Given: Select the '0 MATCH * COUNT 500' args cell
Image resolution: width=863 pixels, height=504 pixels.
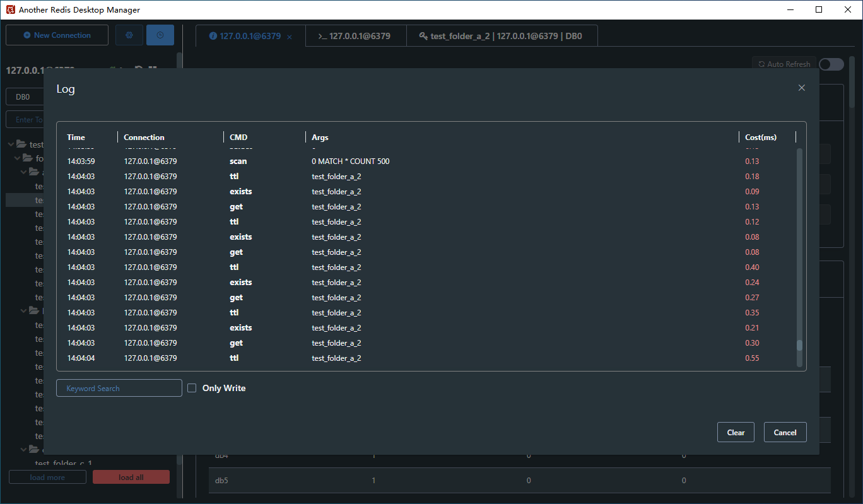Looking at the screenshot, I should click(351, 161).
